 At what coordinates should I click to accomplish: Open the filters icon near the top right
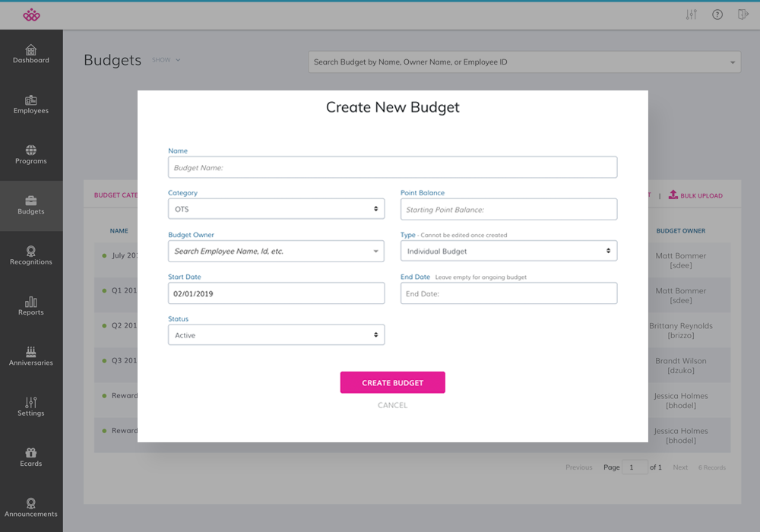[691, 14]
